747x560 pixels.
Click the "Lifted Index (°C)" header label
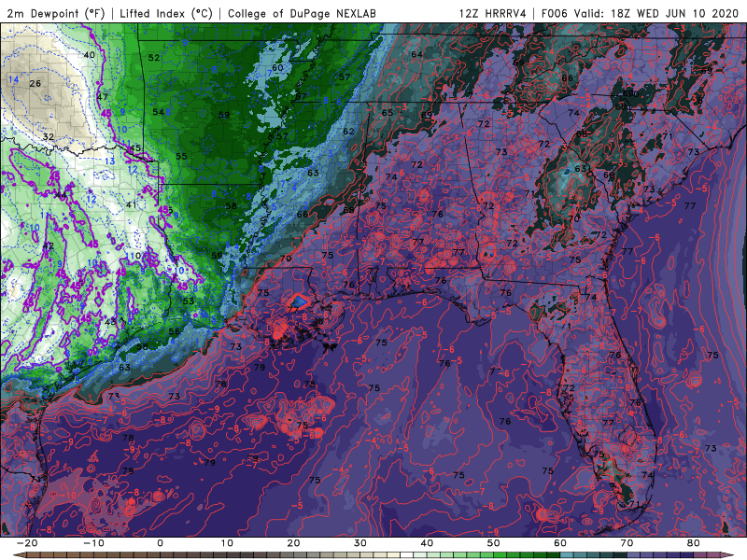[166, 14]
